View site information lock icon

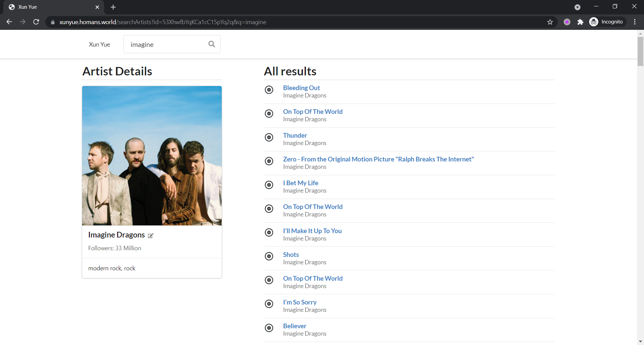pos(53,22)
